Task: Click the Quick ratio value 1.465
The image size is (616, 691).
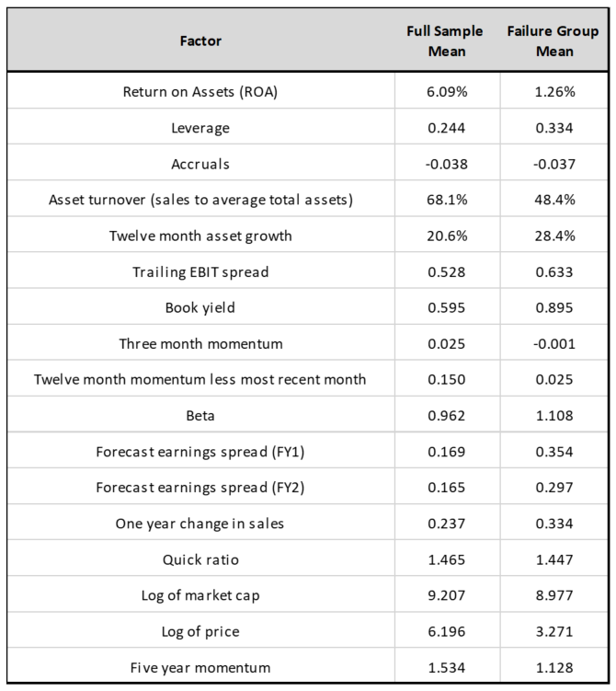Action: pyautogui.click(x=446, y=559)
